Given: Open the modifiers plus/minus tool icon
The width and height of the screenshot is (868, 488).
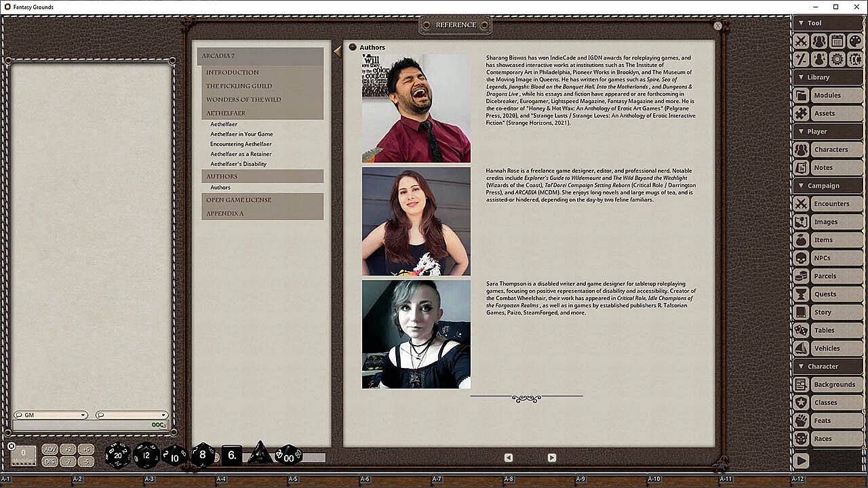Looking at the screenshot, I should (801, 59).
